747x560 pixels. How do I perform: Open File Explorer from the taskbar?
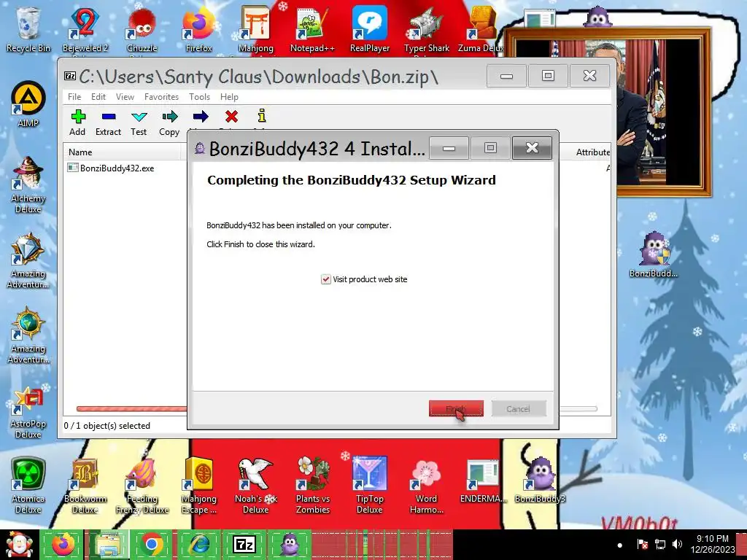click(x=108, y=545)
